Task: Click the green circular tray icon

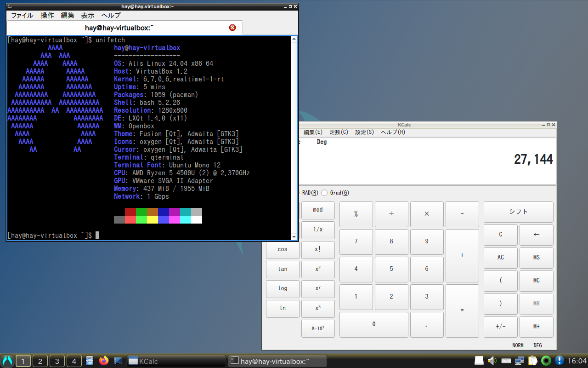Action: click(546, 361)
